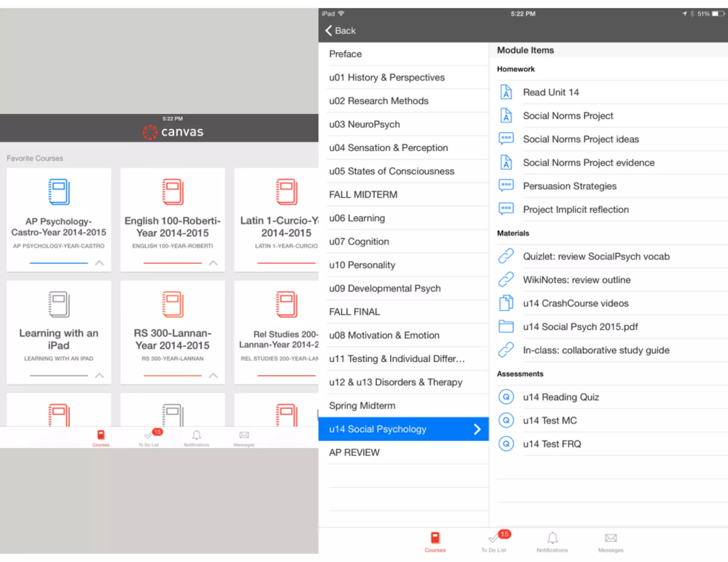Screen dimensions: 728x562
Task: Select the AP REVIEW module row
Action: coord(354,453)
